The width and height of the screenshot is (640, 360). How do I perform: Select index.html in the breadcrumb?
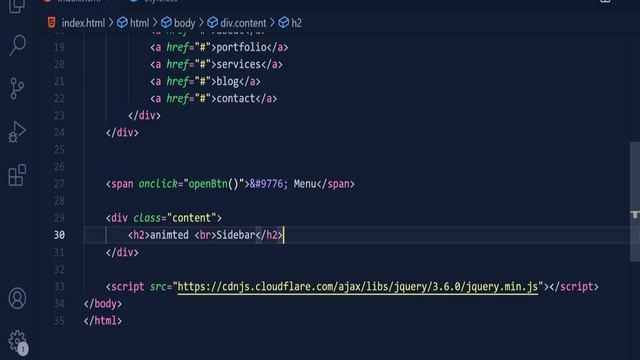point(83,23)
